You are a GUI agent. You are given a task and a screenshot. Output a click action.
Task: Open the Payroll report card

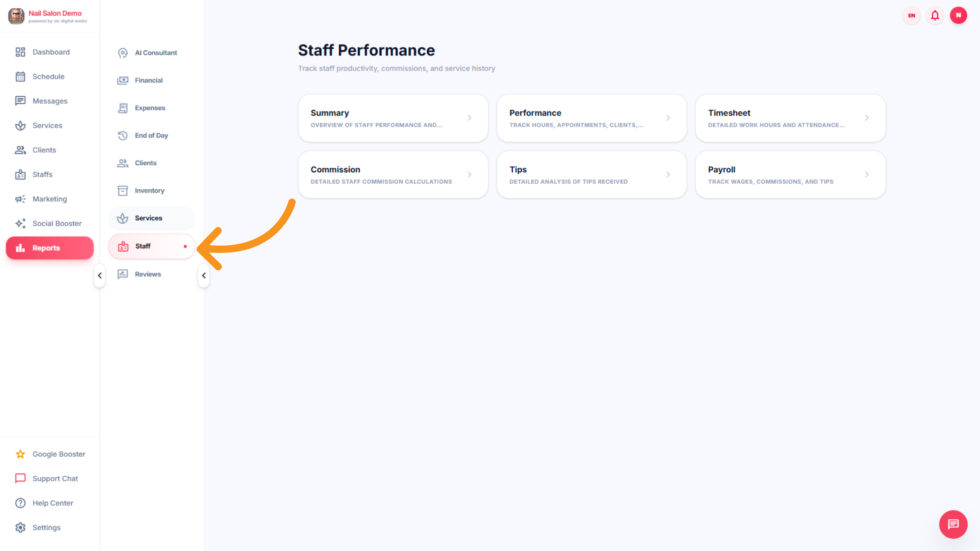790,174
